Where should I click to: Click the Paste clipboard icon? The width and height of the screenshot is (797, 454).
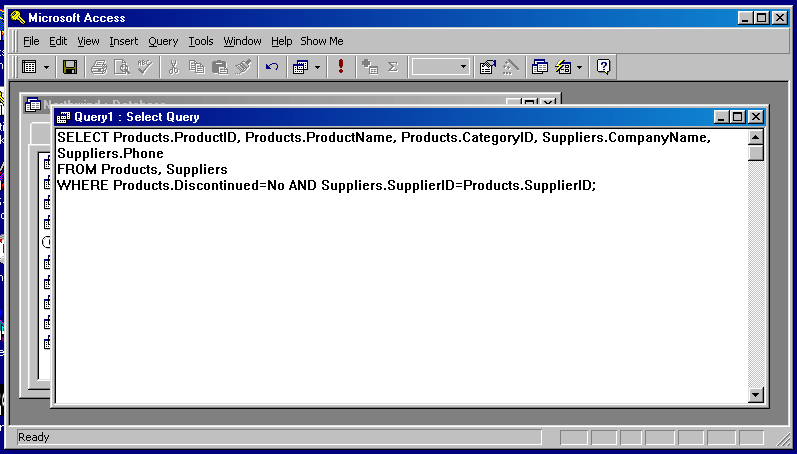coord(220,67)
